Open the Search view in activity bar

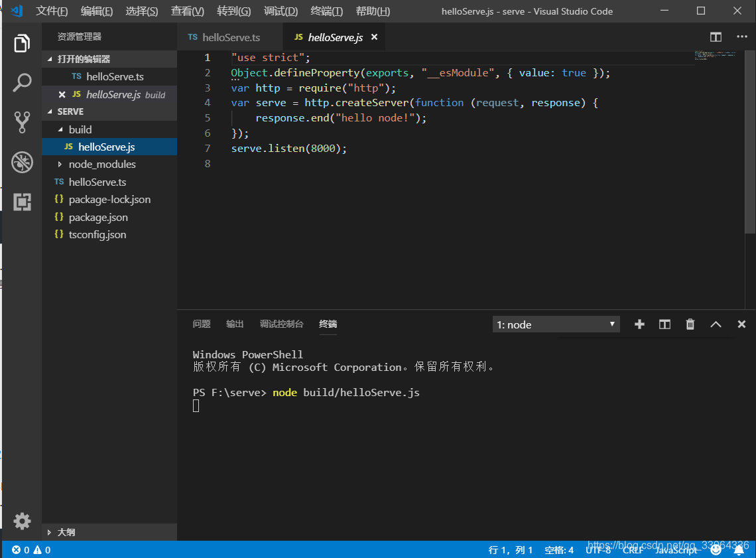tap(22, 82)
